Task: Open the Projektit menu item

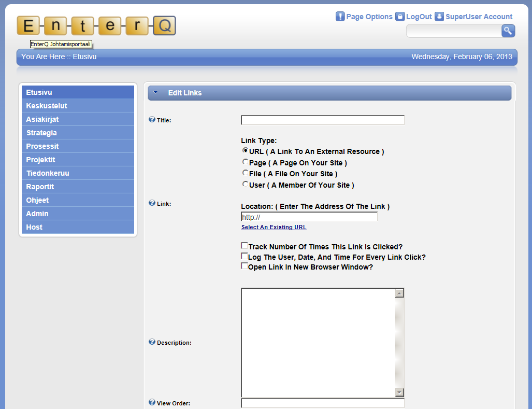Action: [x=78, y=160]
